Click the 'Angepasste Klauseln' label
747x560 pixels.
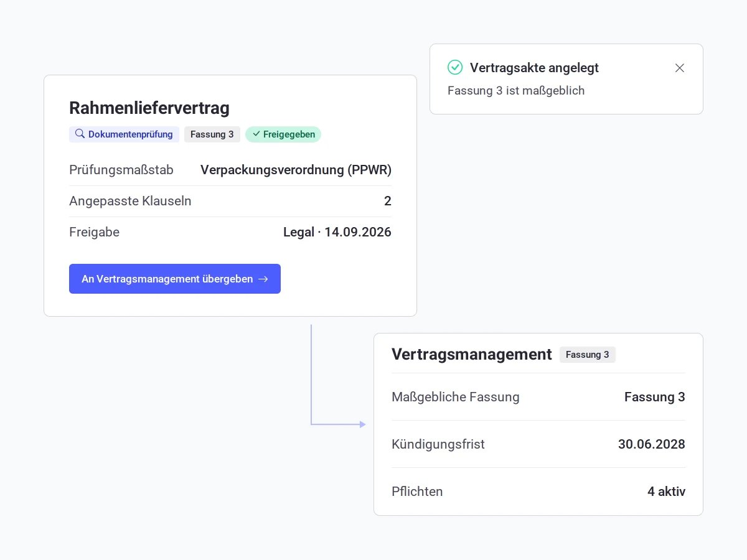pos(130,201)
